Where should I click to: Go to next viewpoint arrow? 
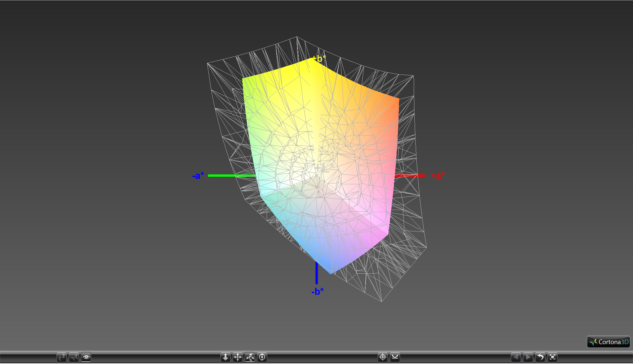click(528, 357)
